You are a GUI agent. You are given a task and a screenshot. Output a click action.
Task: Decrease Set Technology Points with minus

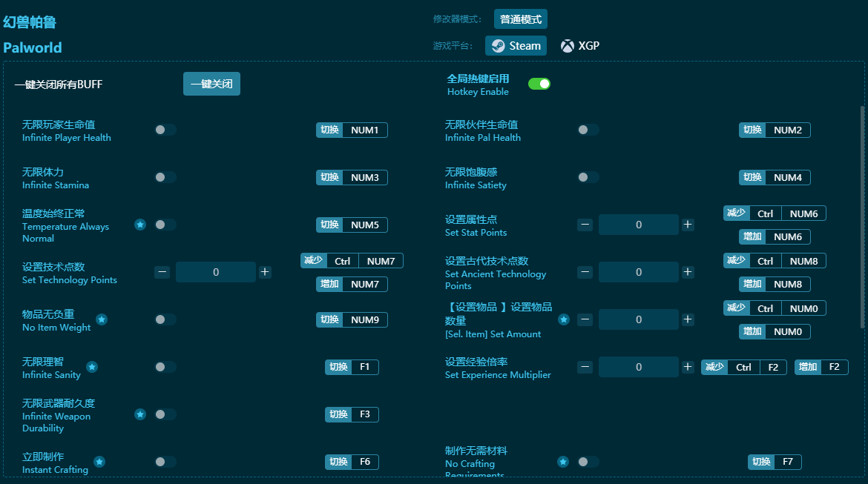click(162, 271)
